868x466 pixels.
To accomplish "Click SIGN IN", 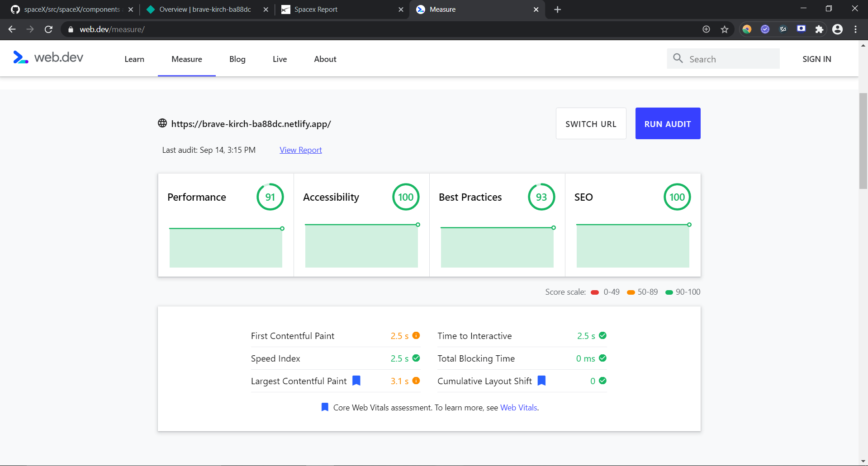I will (x=816, y=59).
